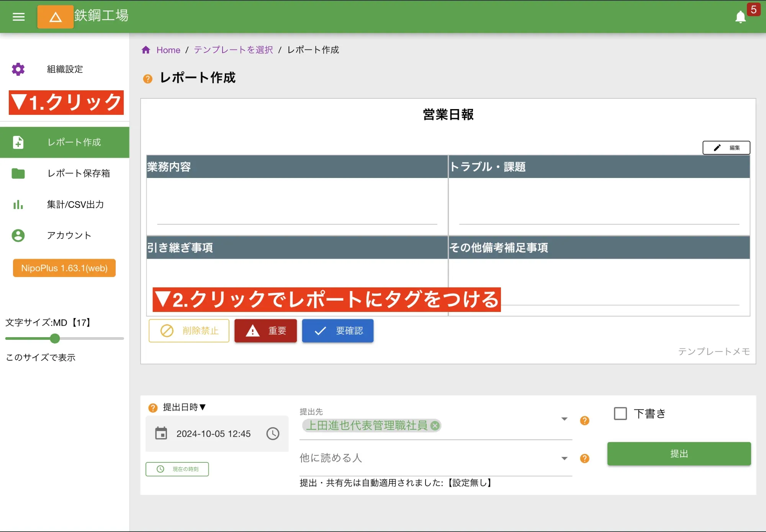Expand the 提出先 recipient dropdown
Screen dimensions: 766x532
pyautogui.click(x=564, y=419)
